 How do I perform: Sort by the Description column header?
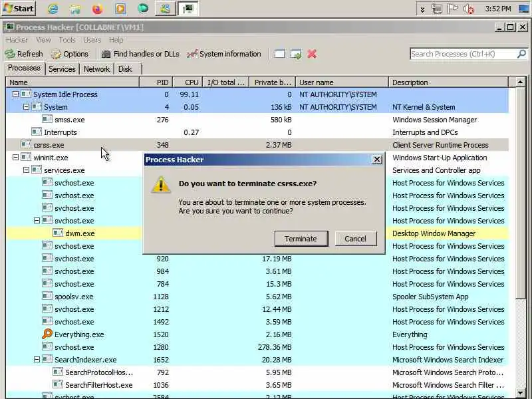448,82
